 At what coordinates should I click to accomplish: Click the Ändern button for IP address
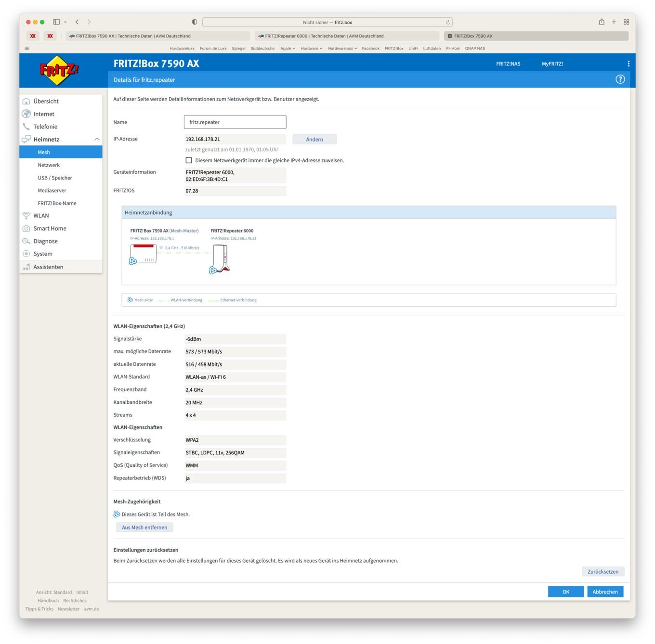314,139
